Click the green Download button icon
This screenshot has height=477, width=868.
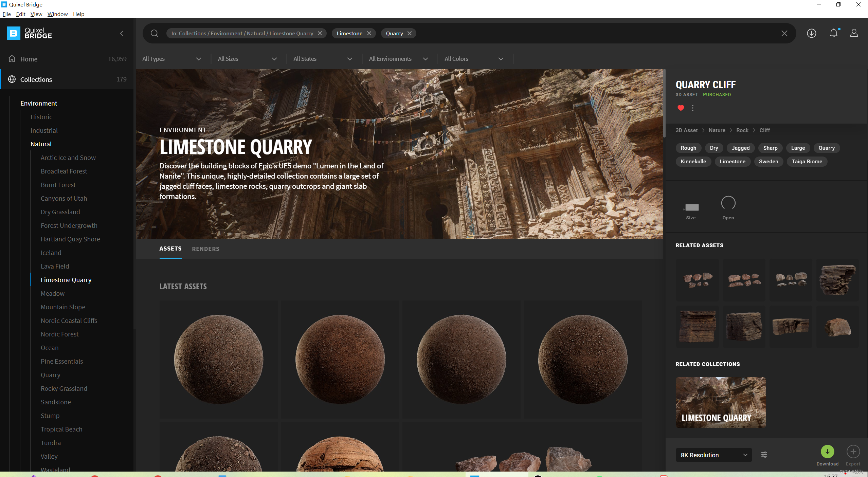[827, 452]
